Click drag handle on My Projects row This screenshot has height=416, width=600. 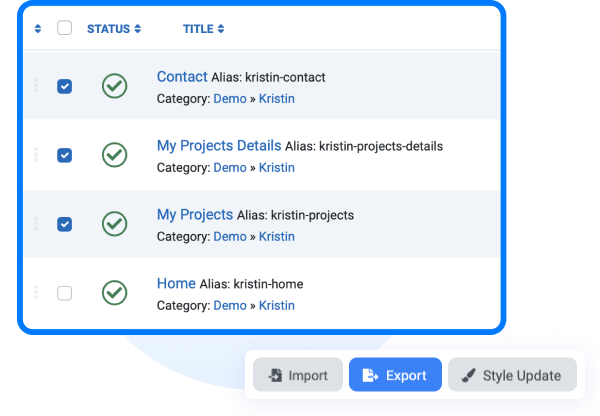[x=36, y=223]
